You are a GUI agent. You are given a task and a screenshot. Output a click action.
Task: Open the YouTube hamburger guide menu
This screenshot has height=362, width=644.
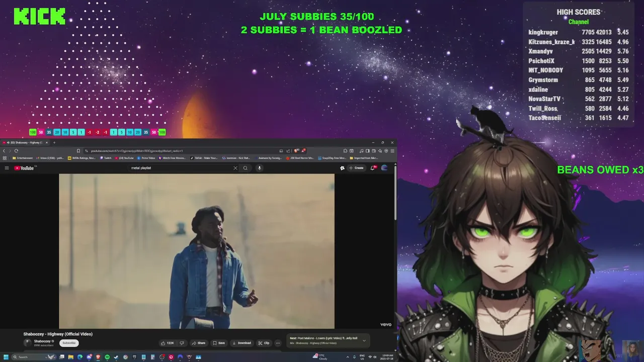point(7,168)
